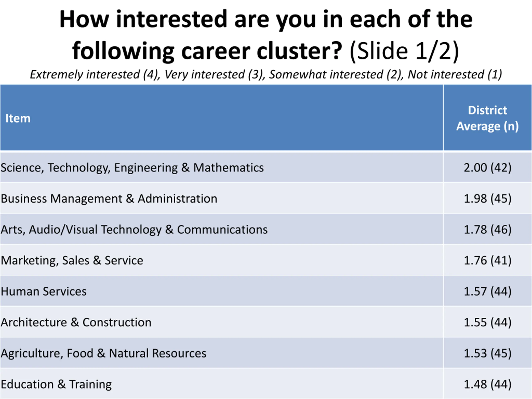Click the 1.53 (45) value cell
Screen dimensions: 532x399
pyautogui.click(x=488, y=353)
